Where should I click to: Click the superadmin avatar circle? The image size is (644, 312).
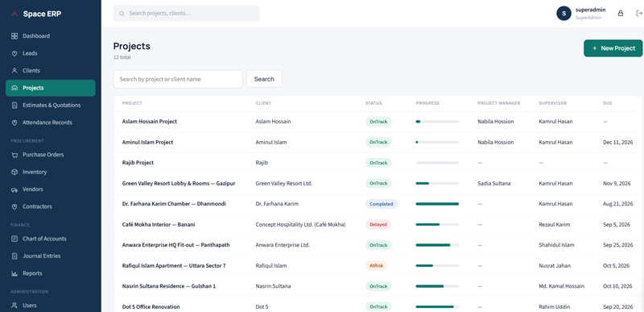pyautogui.click(x=564, y=13)
